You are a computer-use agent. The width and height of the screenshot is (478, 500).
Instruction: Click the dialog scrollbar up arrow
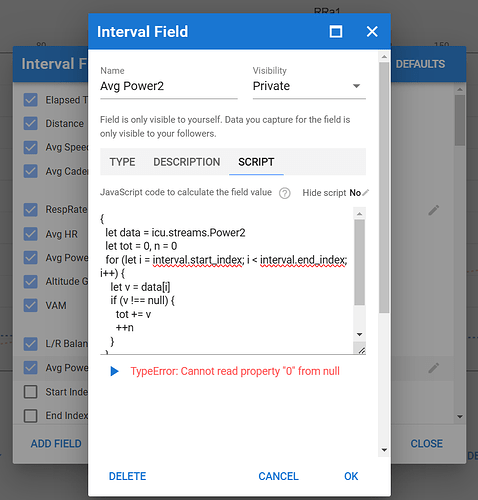pos(384,57)
